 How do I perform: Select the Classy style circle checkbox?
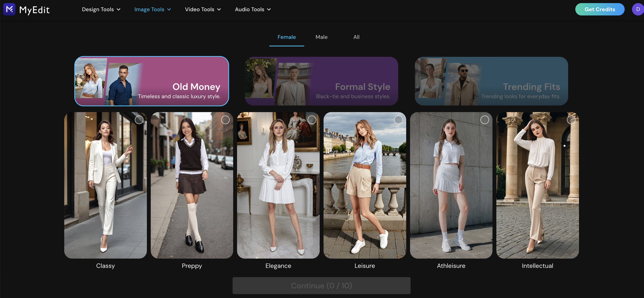pyautogui.click(x=139, y=120)
